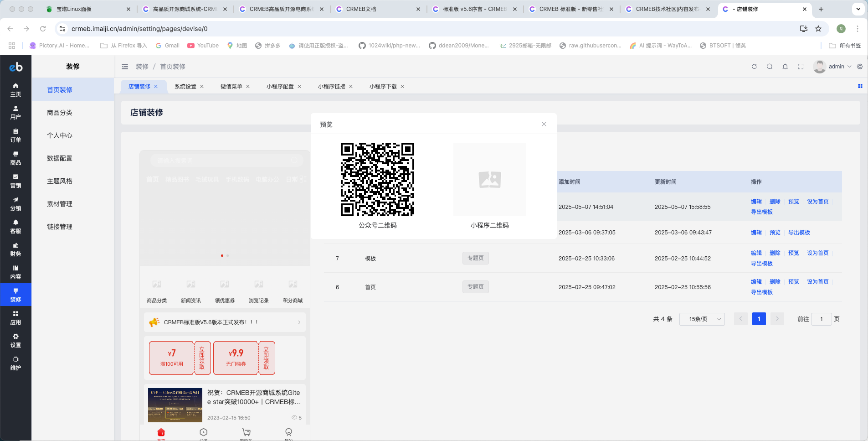Select 首页装修 in the submenu
This screenshot has height=441, width=868.
(73, 90)
